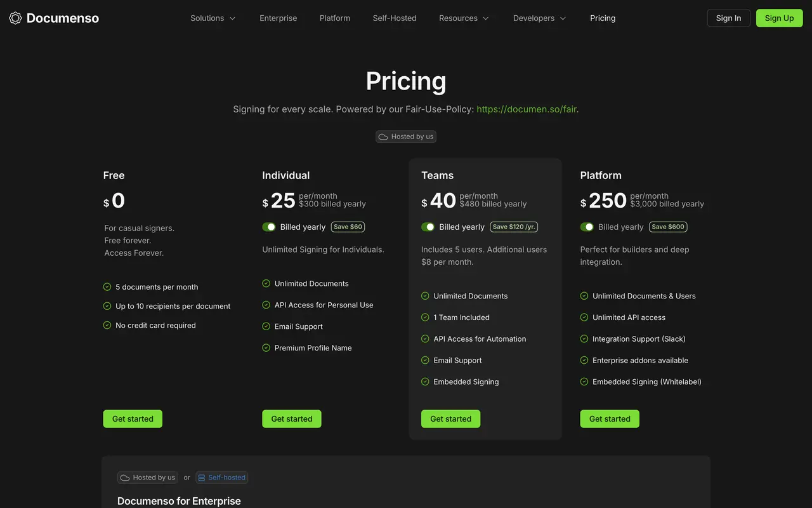This screenshot has height=508, width=812.
Task: Expand the Resources dropdown menu
Action: point(464,18)
